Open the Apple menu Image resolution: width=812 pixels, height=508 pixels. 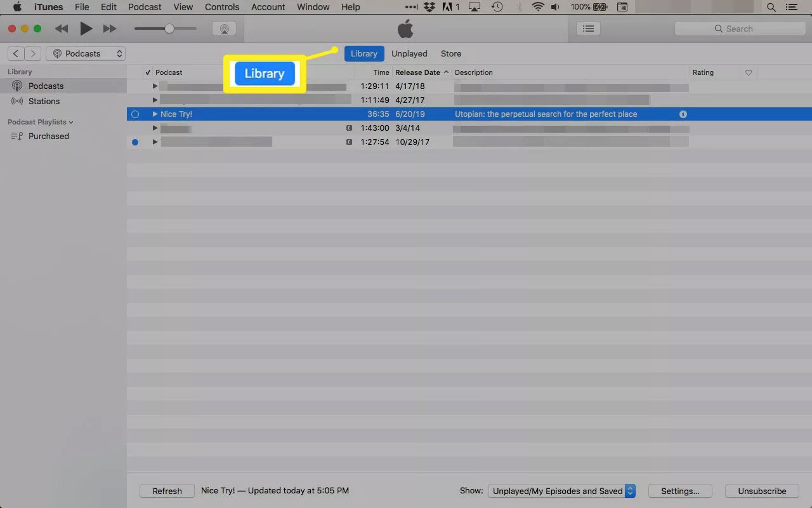17,7
